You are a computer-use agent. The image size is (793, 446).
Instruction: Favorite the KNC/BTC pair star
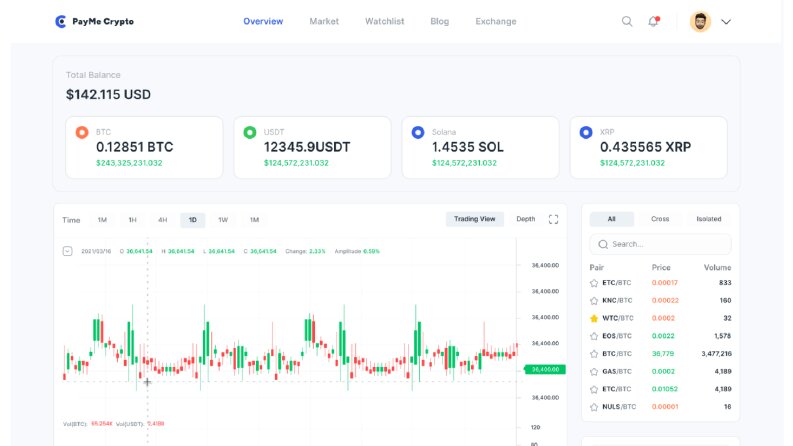594,301
